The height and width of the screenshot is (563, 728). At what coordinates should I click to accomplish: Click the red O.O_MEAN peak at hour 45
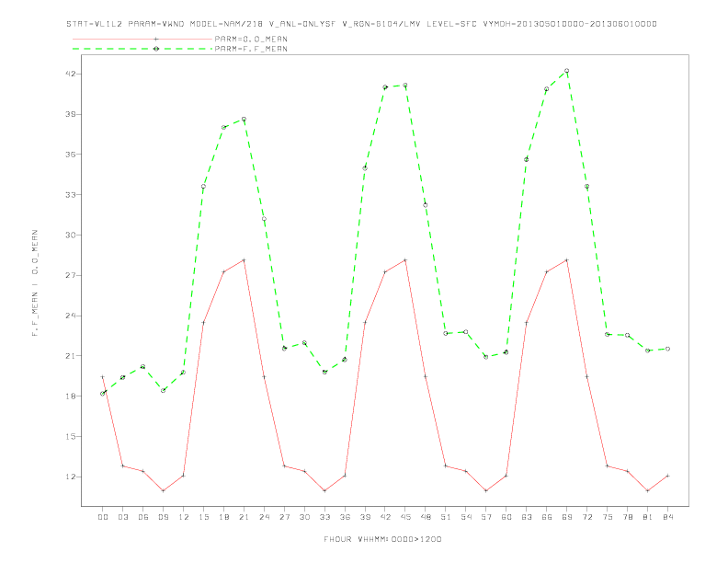(405, 260)
